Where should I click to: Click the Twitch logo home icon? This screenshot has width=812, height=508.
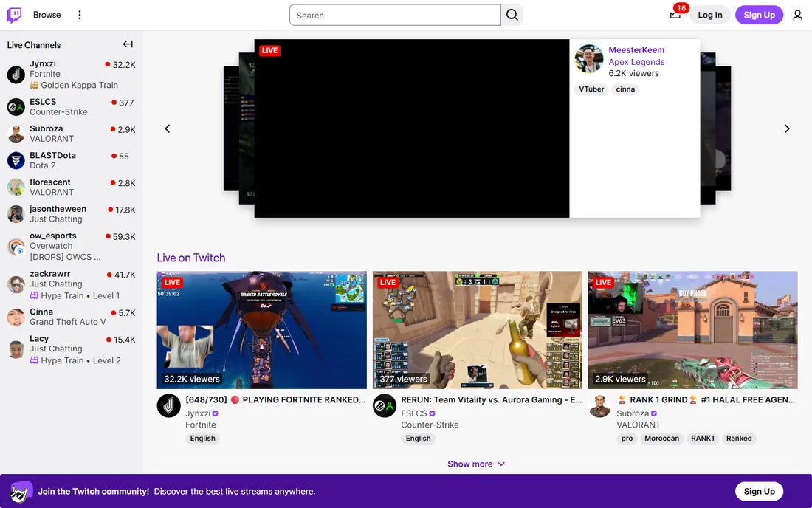pos(15,15)
